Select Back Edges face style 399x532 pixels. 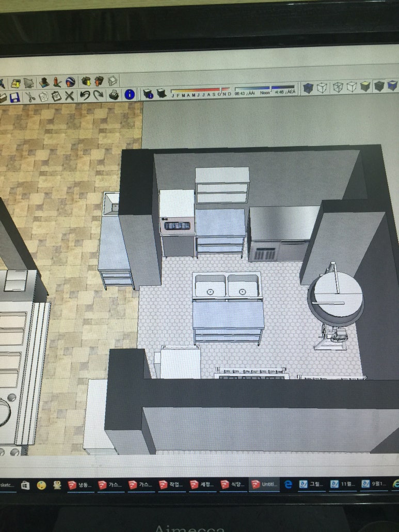coord(322,88)
